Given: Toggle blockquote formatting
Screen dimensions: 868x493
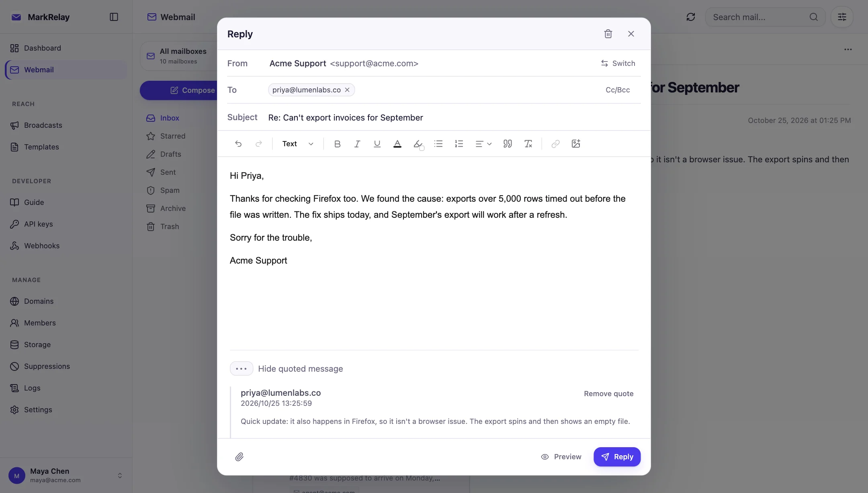Looking at the screenshot, I should pos(508,144).
